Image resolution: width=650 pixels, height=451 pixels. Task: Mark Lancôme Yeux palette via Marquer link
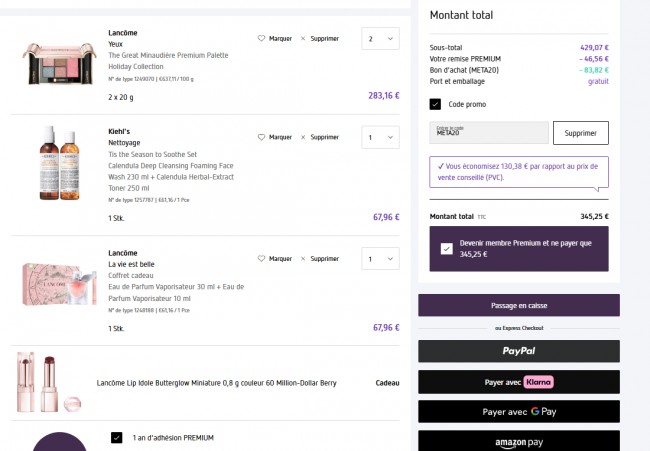click(280, 39)
